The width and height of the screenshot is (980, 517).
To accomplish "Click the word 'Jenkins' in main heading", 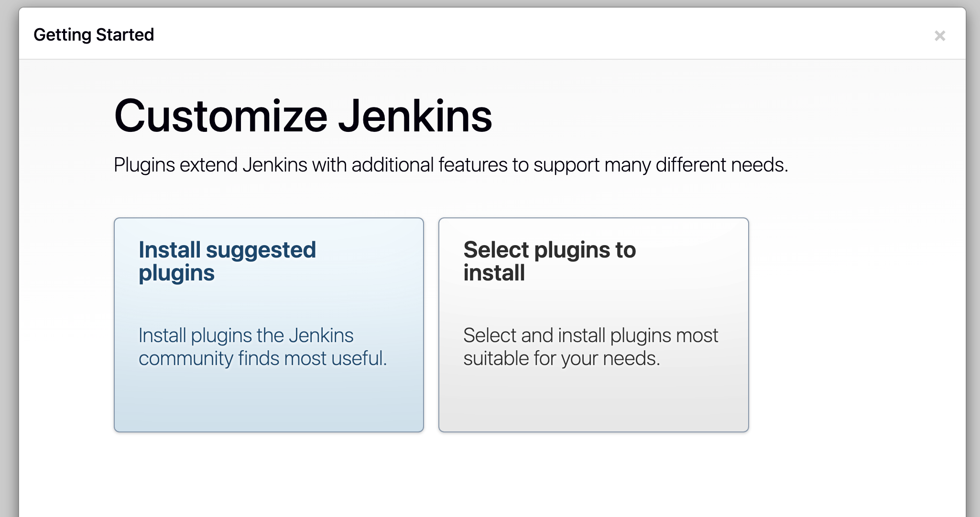I will (415, 116).
